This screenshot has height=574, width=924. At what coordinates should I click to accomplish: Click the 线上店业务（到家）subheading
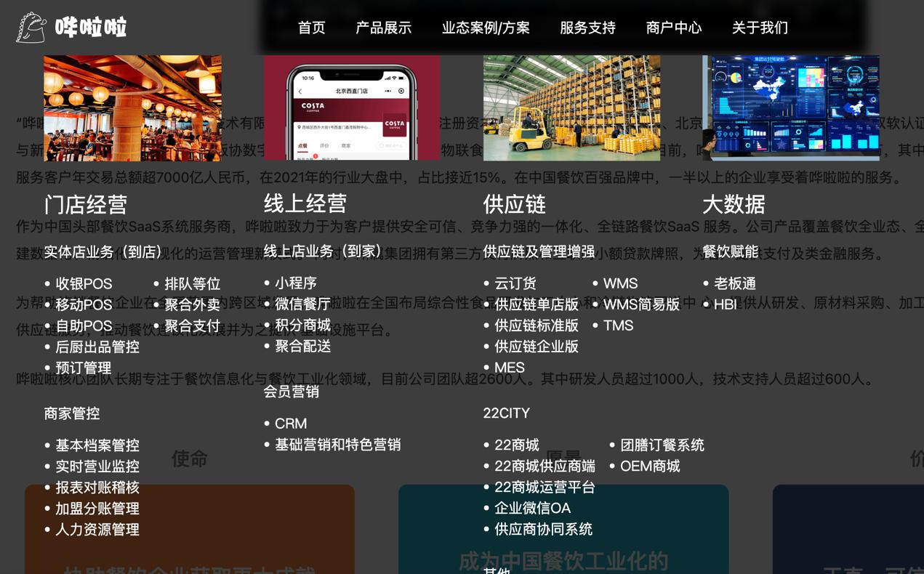(324, 251)
